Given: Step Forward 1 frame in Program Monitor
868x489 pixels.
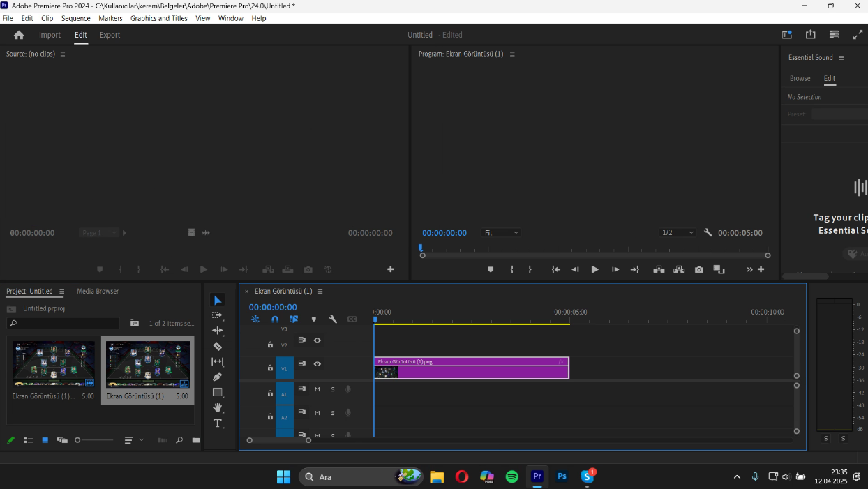Looking at the screenshot, I should click(x=615, y=269).
